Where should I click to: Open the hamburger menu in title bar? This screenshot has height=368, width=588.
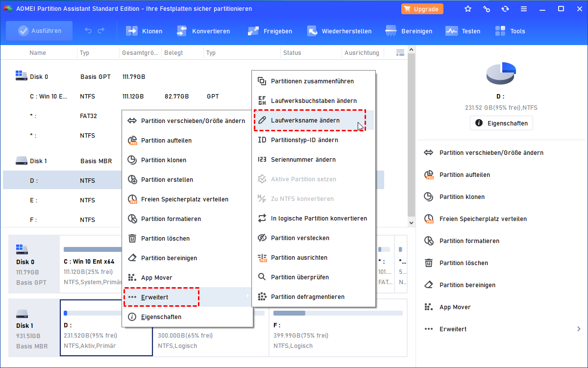(x=524, y=9)
